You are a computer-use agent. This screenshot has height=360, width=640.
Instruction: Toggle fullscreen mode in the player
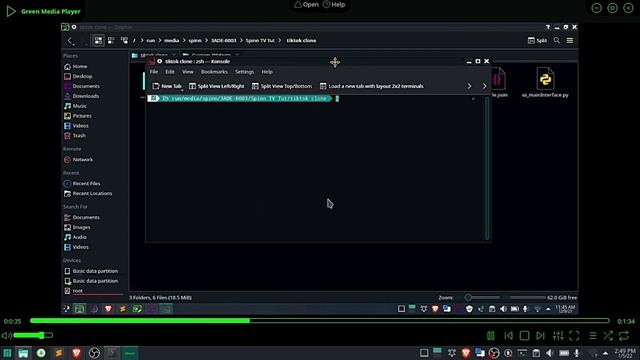[x=574, y=336]
